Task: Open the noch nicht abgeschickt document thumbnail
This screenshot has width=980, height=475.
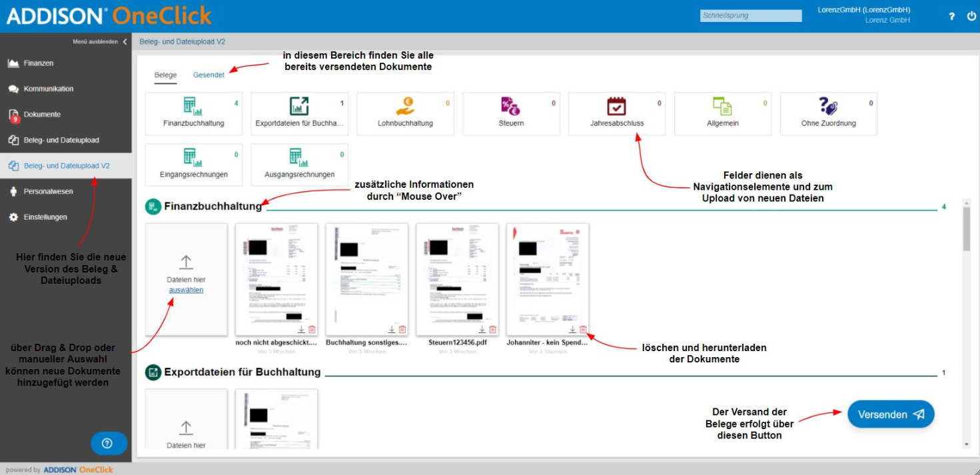Action: click(x=276, y=279)
